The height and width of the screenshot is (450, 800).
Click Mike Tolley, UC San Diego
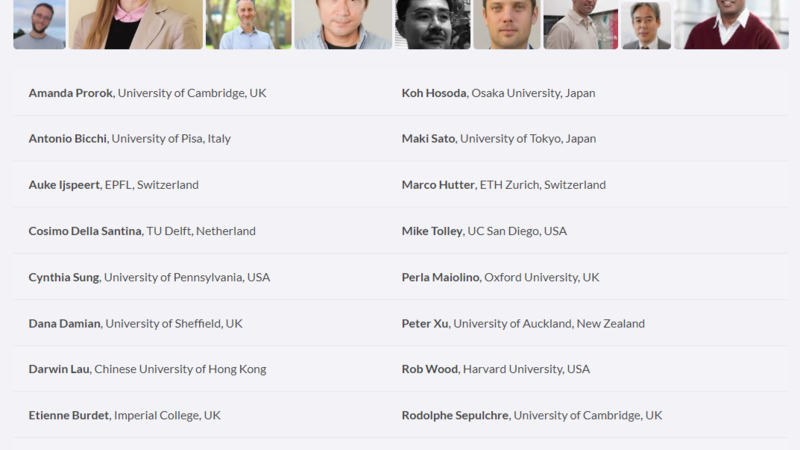click(484, 231)
